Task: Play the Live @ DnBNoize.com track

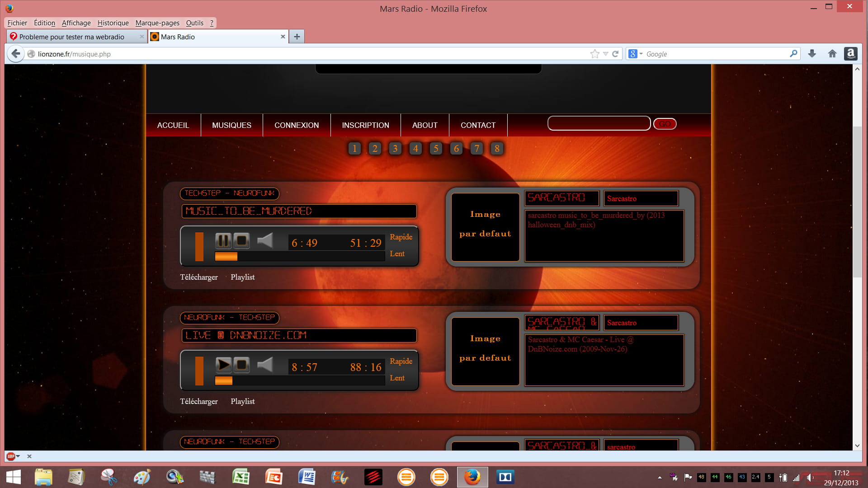Action: 223,365
